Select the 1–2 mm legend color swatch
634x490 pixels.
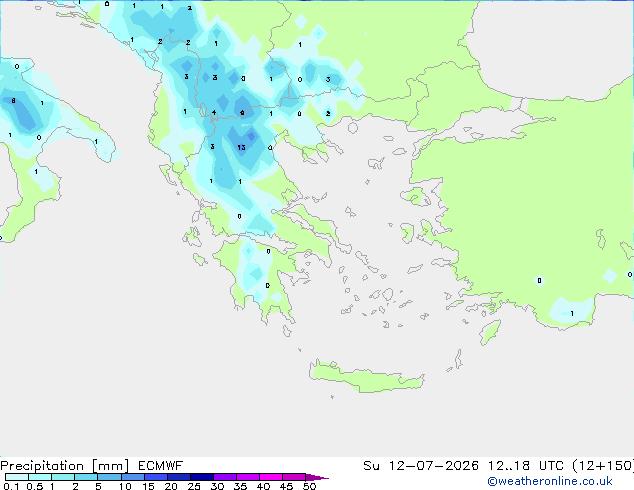[x=63, y=477]
